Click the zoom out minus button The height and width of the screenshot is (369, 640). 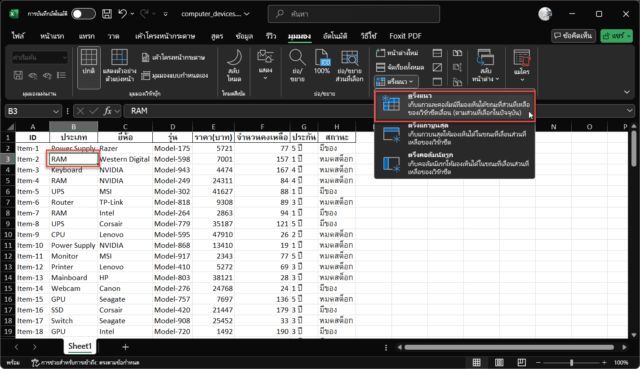538,362
